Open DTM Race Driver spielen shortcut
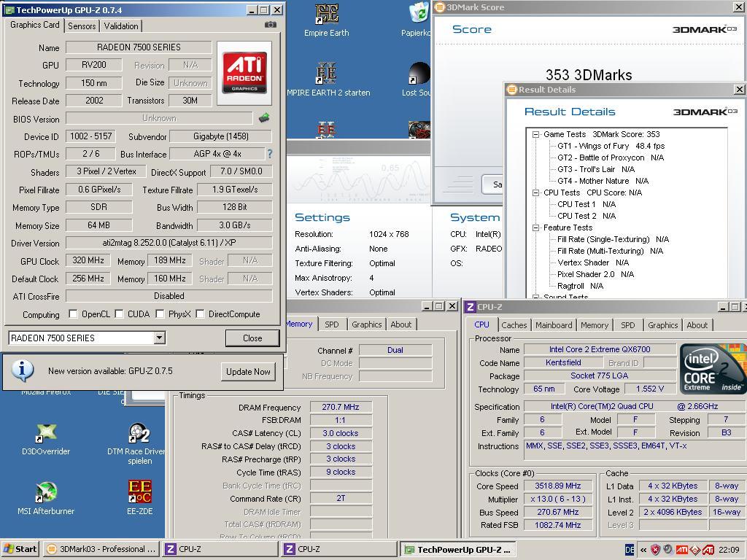747x560 pixels. (139, 443)
